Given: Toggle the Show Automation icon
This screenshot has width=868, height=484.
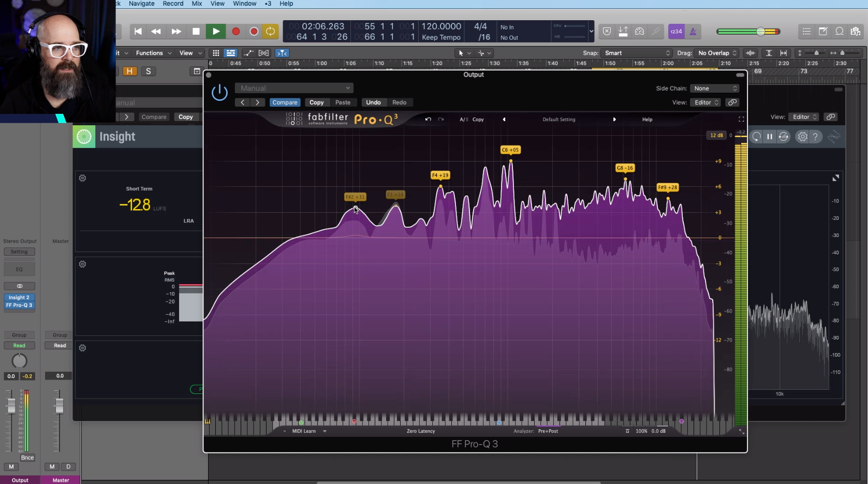Looking at the screenshot, I should (249, 53).
